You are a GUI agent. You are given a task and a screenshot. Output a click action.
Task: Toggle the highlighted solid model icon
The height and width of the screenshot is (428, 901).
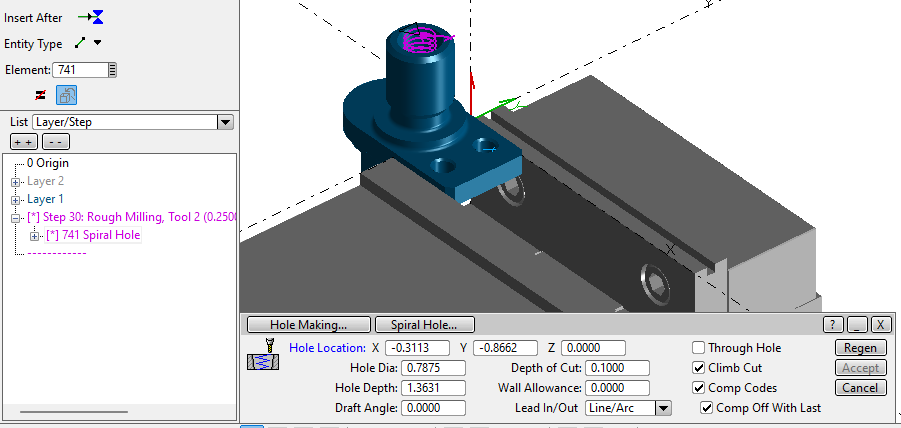(66, 95)
